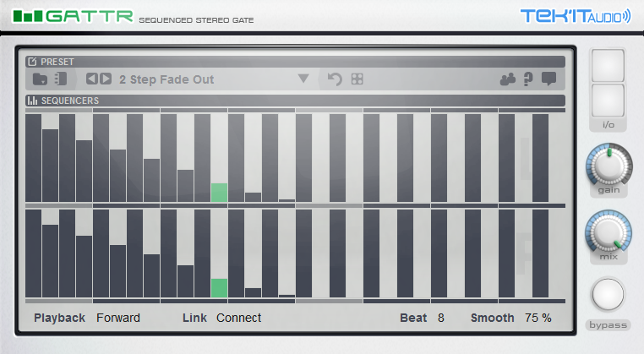This screenshot has height=354, width=644.
Task: Click the Playback label
Action: [59, 318]
